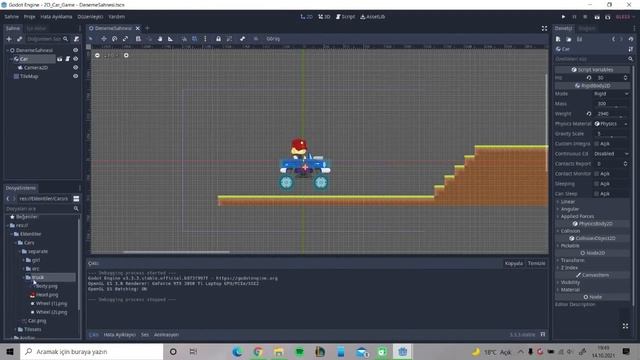Image resolution: width=640 pixels, height=360 pixels.
Task: Toggle distraction-free mode expand icon
Action: pyautogui.click(x=544, y=28)
